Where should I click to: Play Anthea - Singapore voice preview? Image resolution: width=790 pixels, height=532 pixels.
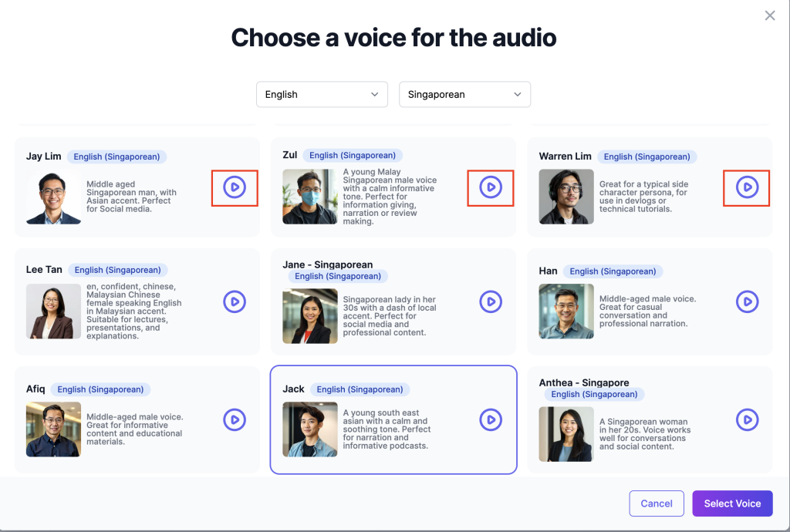pyautogui.click(x=747, y=419)
